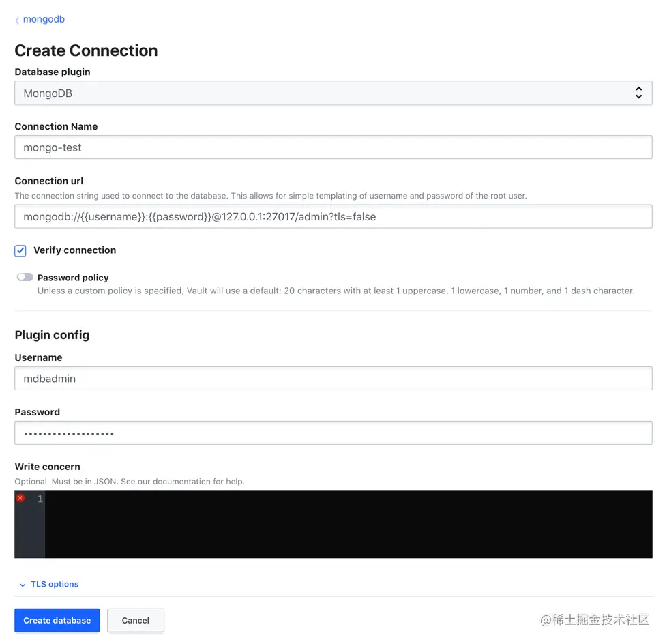This screenshot has height=644, width=667.
Task: Click the Connection Name input field
Action: (x=333, y=147)
